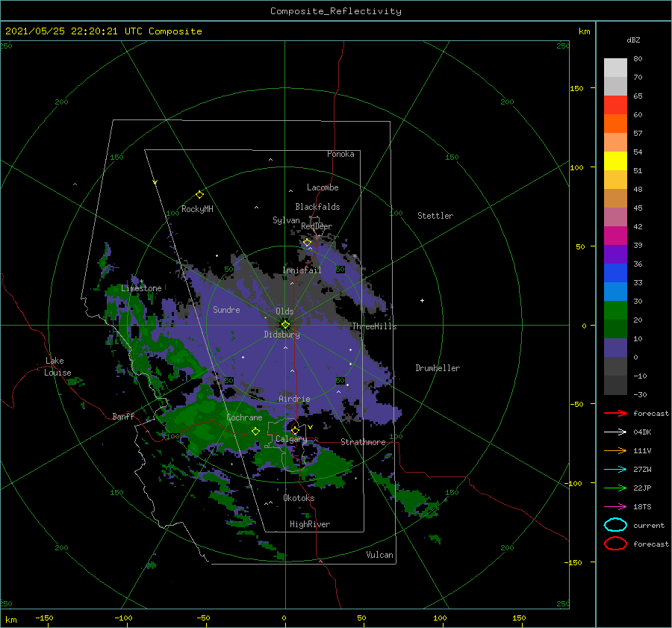The height and width of the screenshot is (628, 672).
Task: Click the Sylvan label
Action: pos(286,220)
